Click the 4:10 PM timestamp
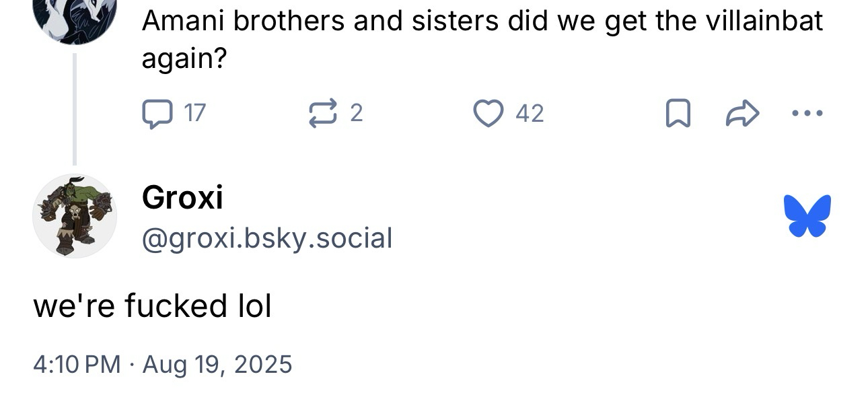 tap(77, 364)
